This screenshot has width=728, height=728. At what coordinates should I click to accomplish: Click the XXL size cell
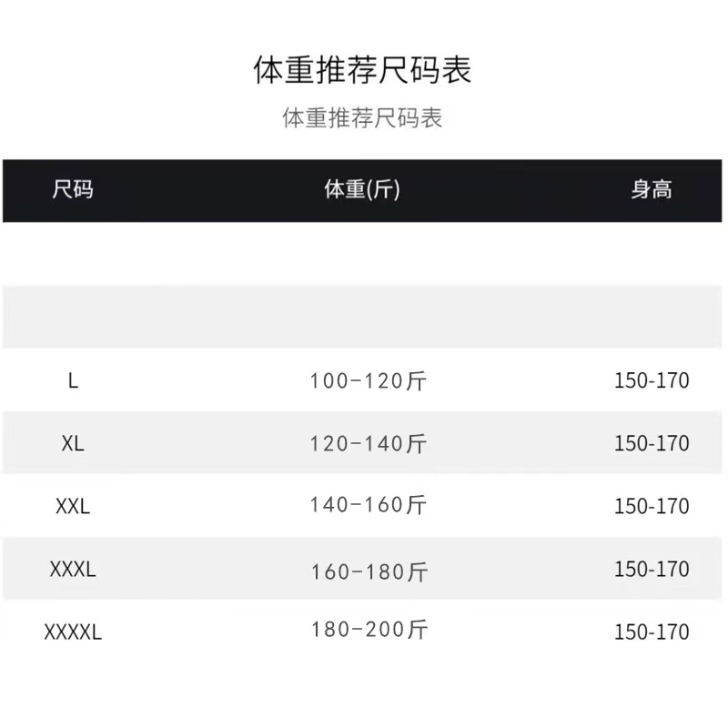[73, 506]
